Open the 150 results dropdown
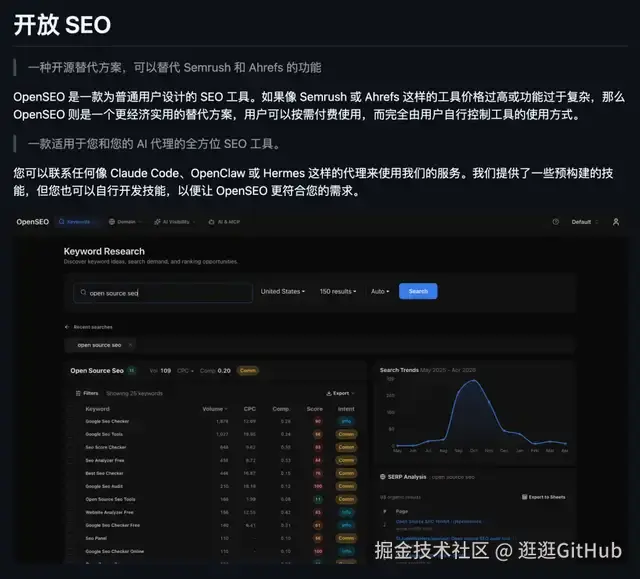Screen dimensions: 640x579 [338, 291]
